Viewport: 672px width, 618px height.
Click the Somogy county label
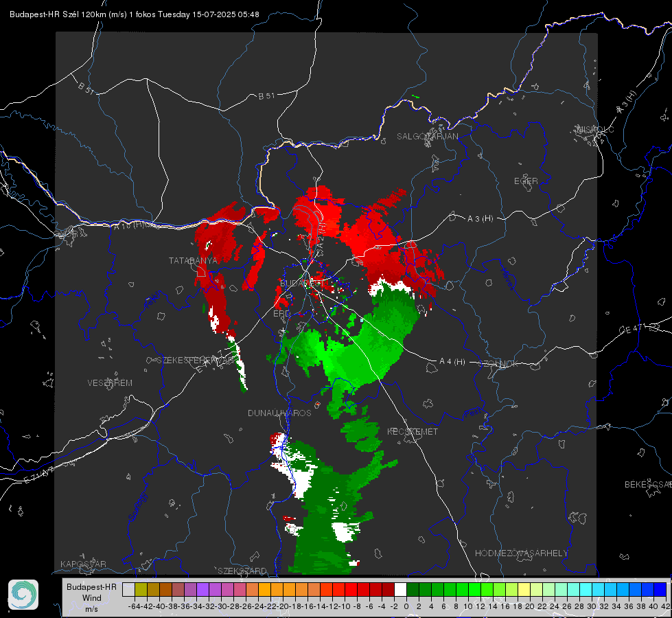(x=138, y=507)
